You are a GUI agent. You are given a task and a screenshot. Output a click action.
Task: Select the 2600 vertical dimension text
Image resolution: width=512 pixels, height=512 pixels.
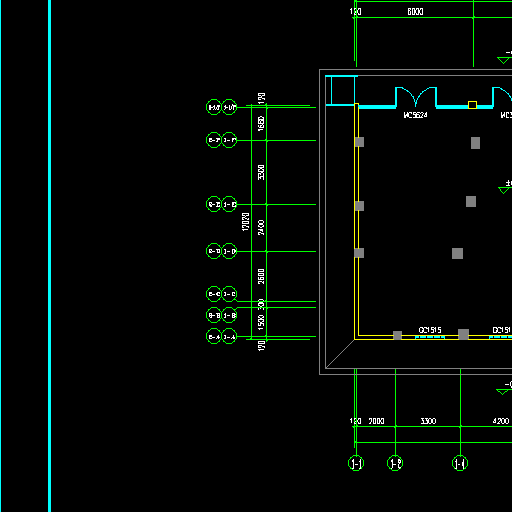(x=261, y=276)
